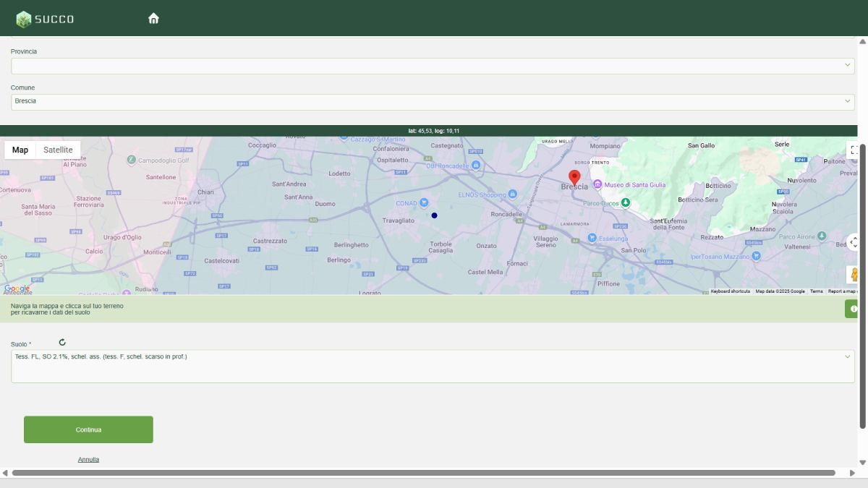Open the Comune dropdown showing Brescia

432,100
